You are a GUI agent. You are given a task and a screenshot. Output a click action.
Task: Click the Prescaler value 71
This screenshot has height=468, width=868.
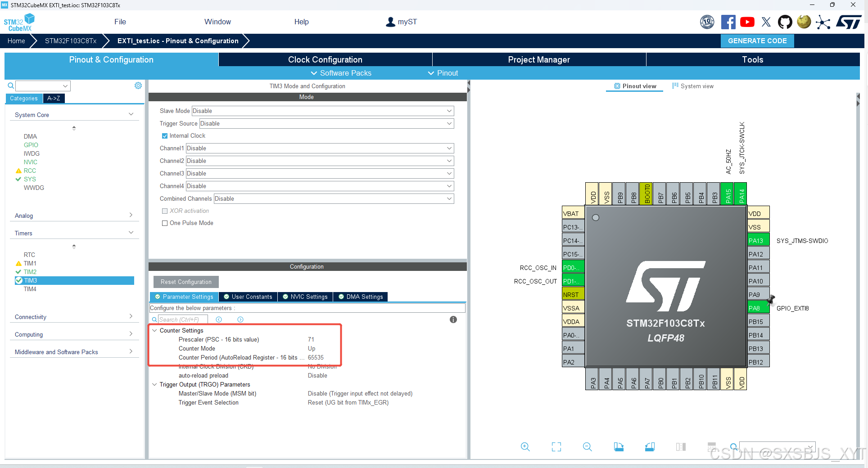[x=311, y=339]
